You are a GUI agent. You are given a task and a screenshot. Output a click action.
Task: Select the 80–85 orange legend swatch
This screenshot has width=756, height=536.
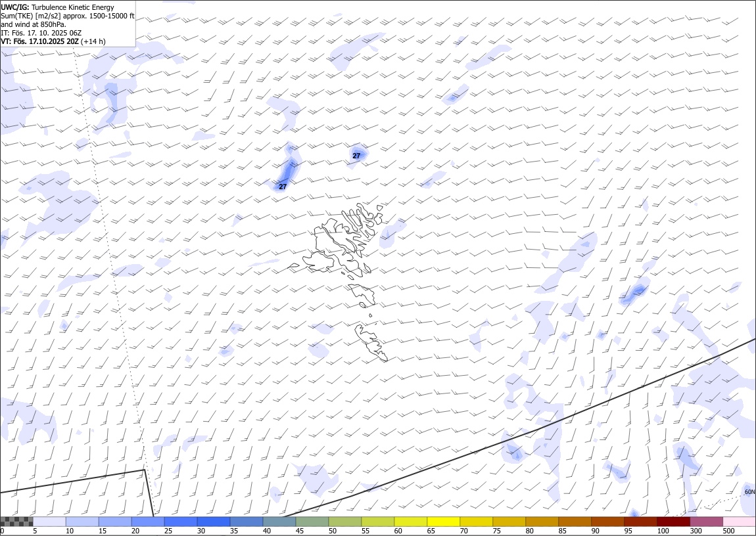542,522
